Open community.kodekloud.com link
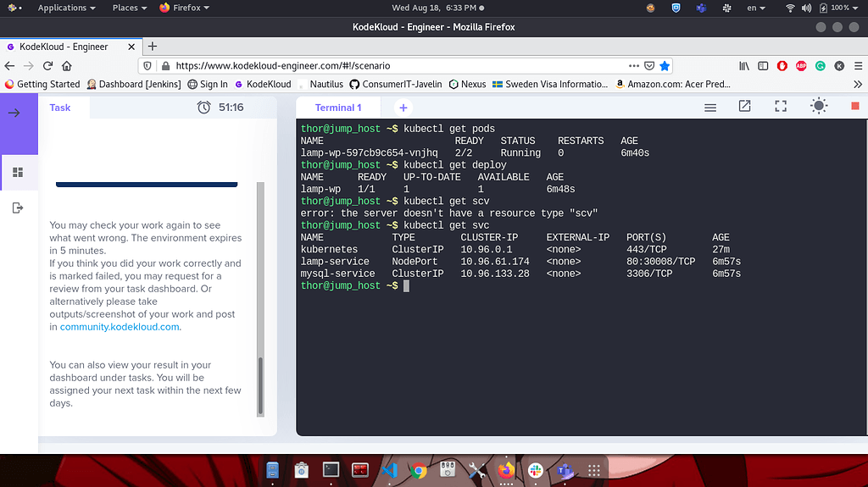868x487 pixels. [x=120, y=327]
